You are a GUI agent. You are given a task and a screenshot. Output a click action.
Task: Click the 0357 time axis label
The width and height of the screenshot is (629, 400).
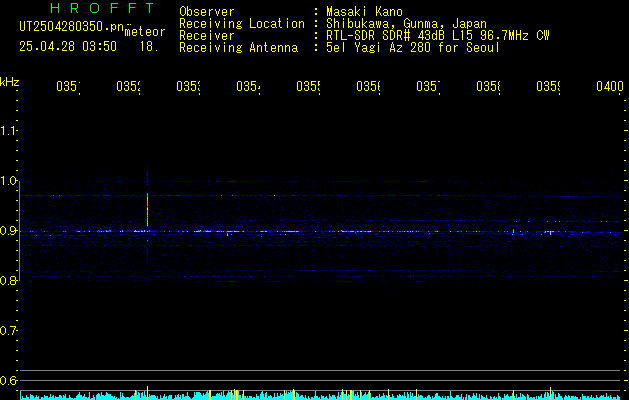pyautogui.click(x=428, y=87)
